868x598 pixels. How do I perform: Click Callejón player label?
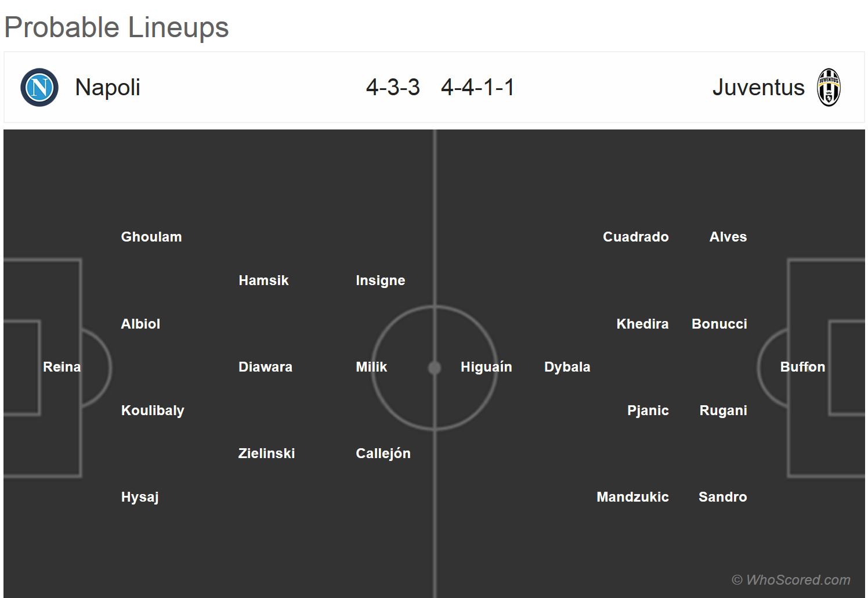pos(382,453)
